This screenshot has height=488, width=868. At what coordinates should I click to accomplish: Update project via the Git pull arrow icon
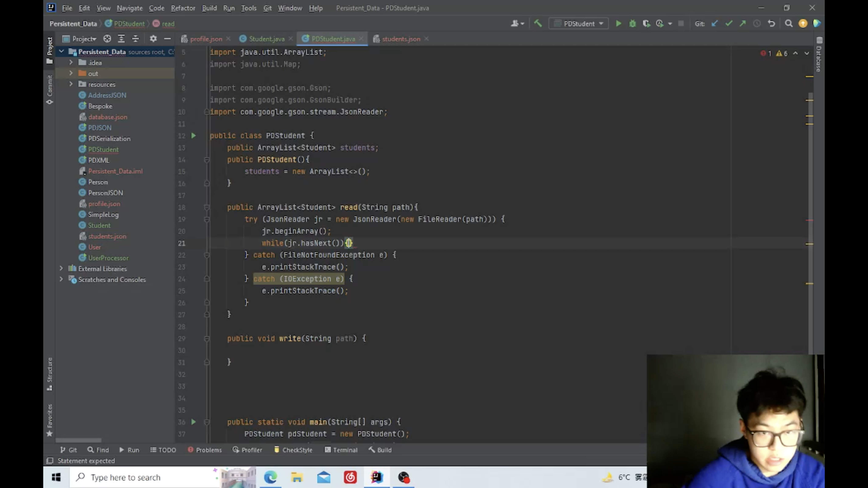(x=715, y=24)
